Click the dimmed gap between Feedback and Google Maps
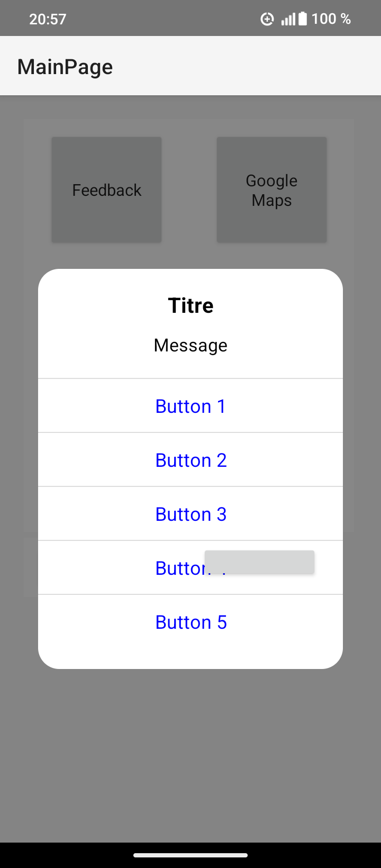The height and width of the screenshot is (868, 381). (189, 190)
